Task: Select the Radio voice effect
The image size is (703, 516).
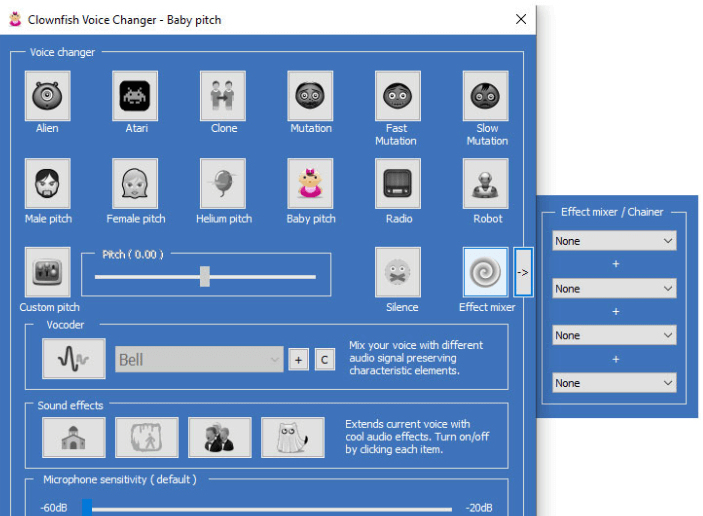Action: click(398, 184)
